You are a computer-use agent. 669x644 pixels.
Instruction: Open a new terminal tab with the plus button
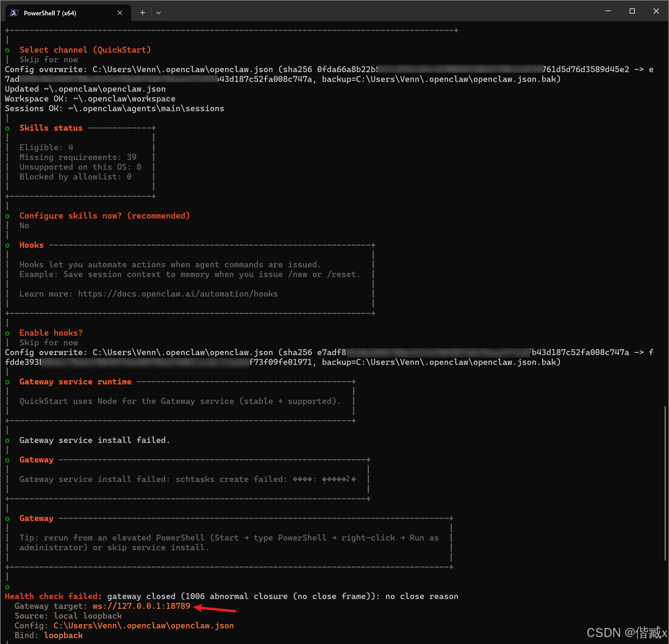(x=143, y=13)
